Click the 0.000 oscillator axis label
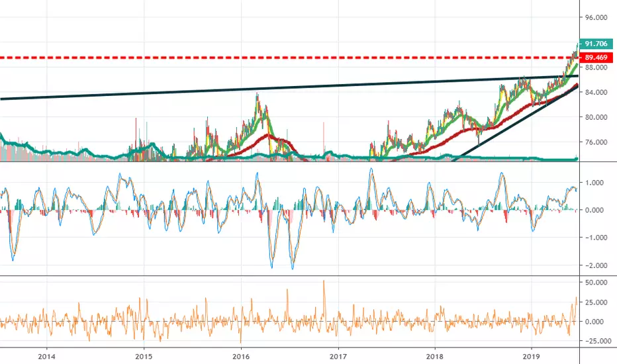 pyautogui.click(x=594, y=210)
